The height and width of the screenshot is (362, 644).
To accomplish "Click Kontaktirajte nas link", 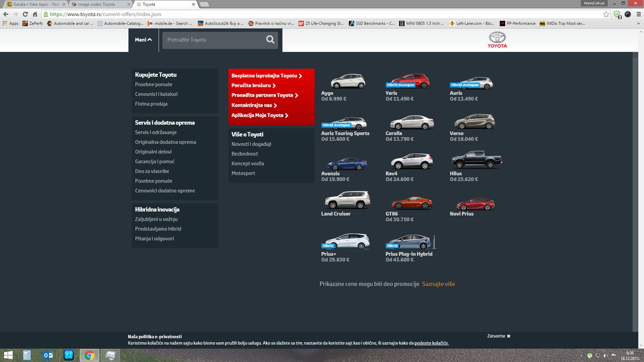I will (x=254, y=105).
